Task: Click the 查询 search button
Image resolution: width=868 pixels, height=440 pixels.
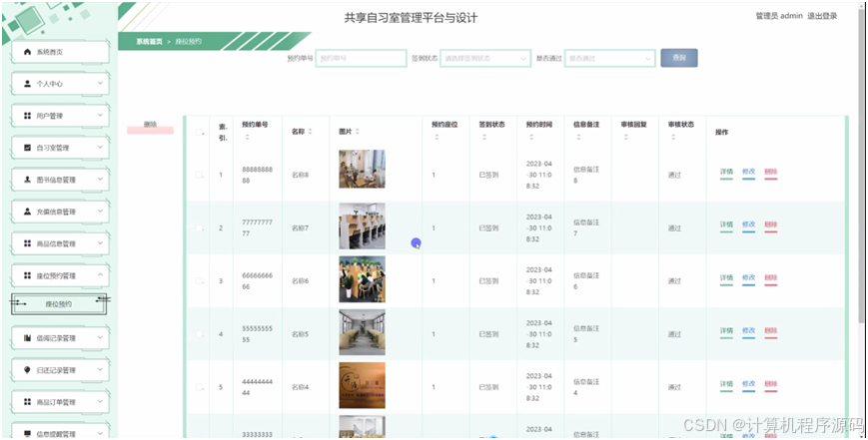Action: tap(678, 58)
